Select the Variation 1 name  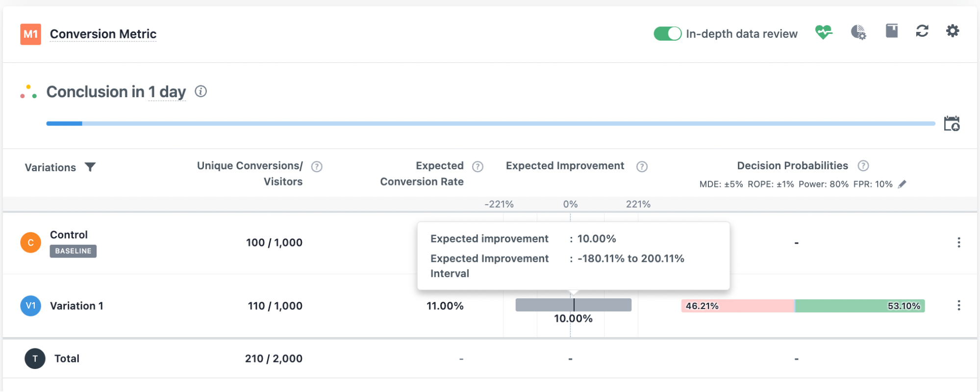click(76, 306)
